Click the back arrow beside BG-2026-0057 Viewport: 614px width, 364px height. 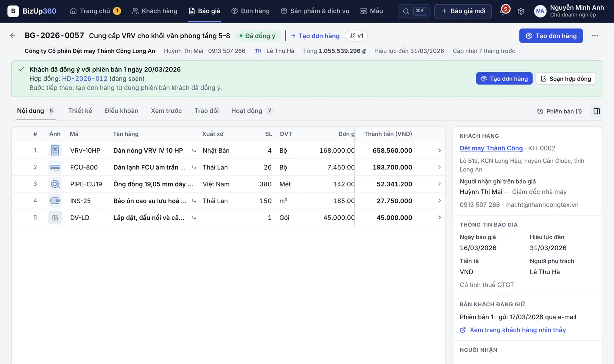coord(13,36)
